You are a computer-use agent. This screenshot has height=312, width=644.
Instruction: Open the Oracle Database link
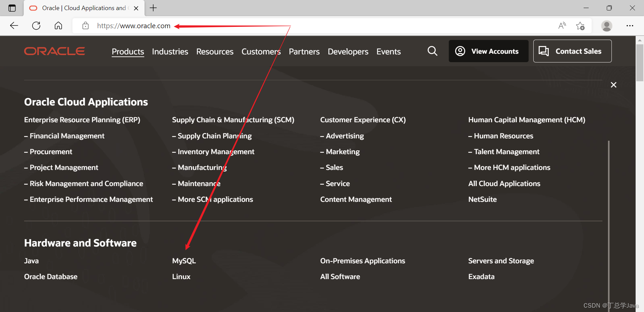(x=51, y=277)
